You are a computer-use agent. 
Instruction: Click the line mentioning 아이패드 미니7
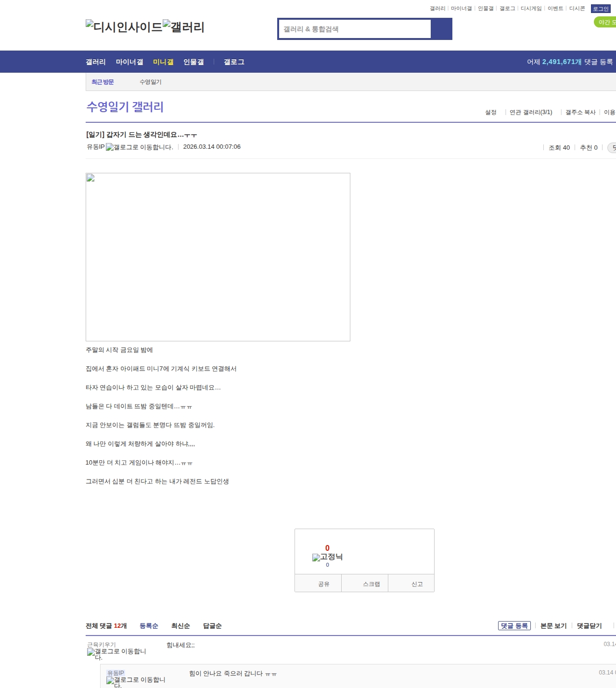[161, 369]
